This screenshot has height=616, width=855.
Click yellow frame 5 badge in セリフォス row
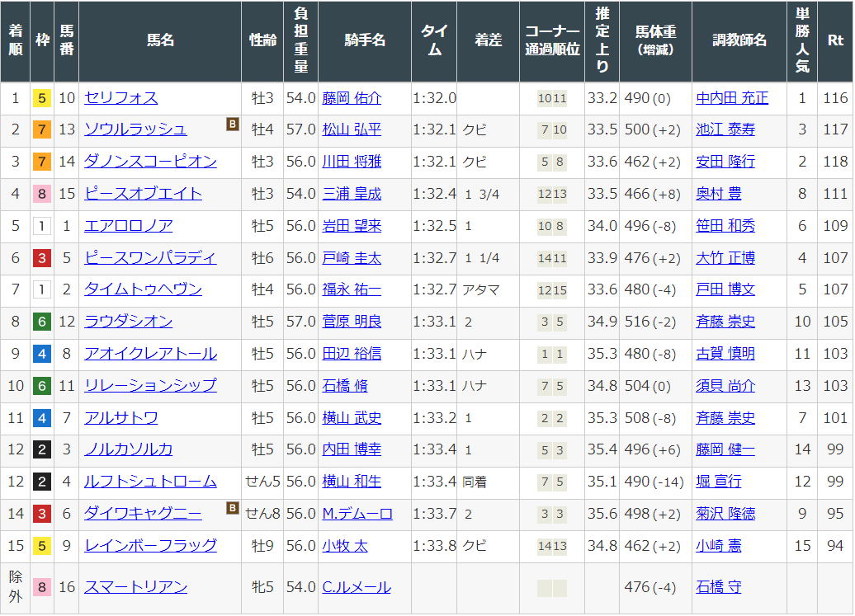click(42, 99)
